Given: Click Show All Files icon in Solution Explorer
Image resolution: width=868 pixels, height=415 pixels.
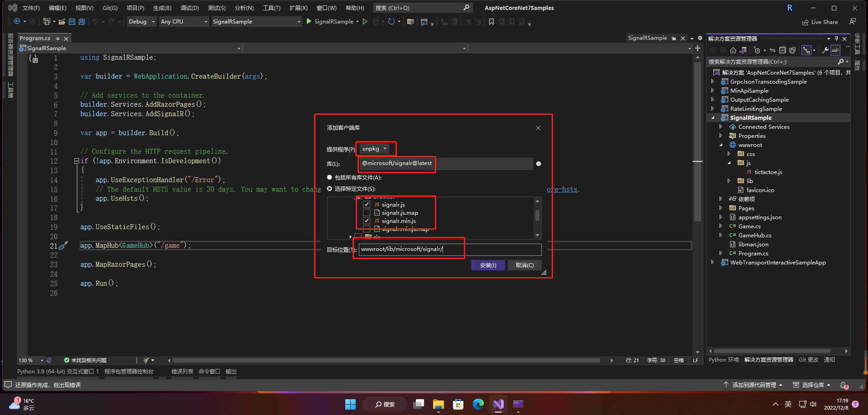Looking at the screenshot, I should pos(792,50).
